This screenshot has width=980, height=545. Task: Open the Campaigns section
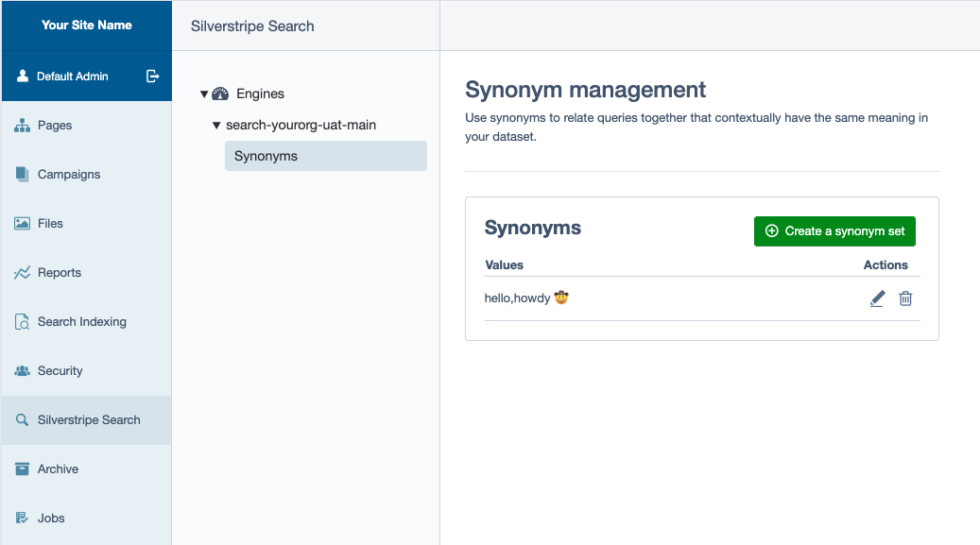point(87,175)
